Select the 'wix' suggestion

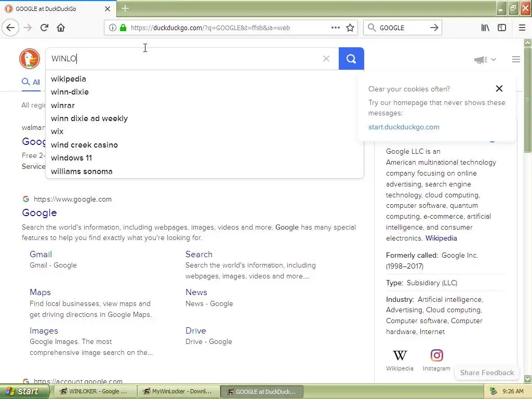coord(205,131)
